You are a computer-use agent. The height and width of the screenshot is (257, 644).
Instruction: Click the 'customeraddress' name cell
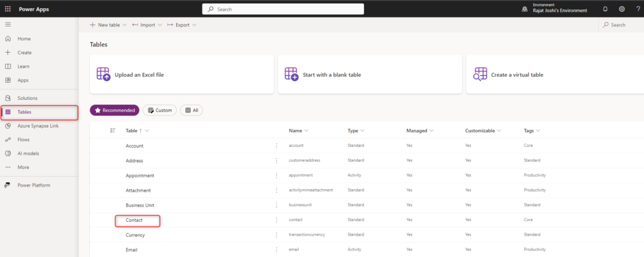pos(304,160)
